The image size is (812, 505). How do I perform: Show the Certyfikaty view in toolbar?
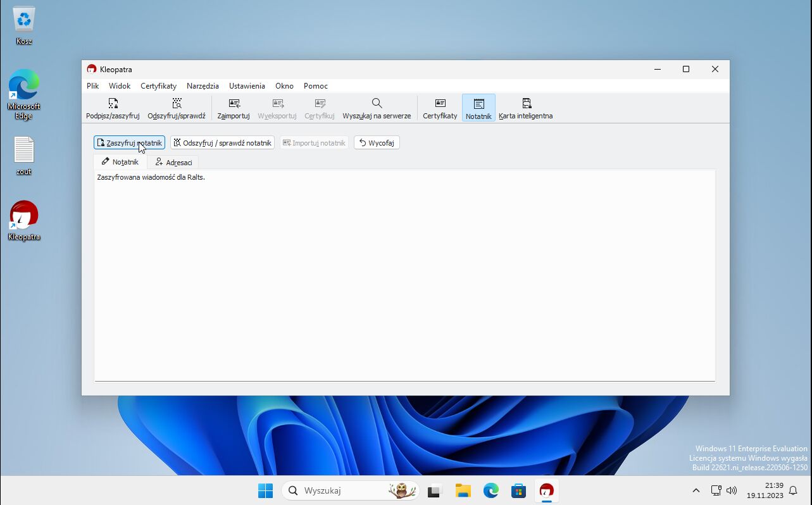(440, 108)
